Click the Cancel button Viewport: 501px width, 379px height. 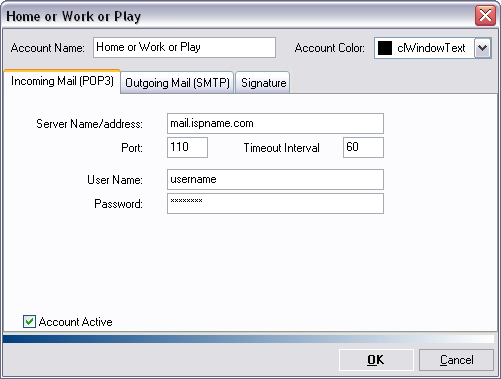[x=456, y=360]
